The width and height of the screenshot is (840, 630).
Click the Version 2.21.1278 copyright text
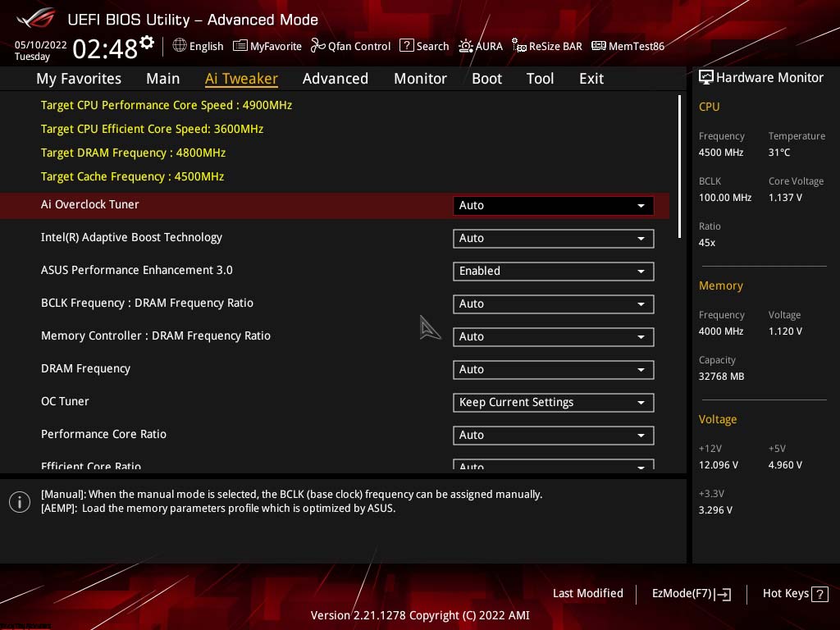tap(420, 615)
